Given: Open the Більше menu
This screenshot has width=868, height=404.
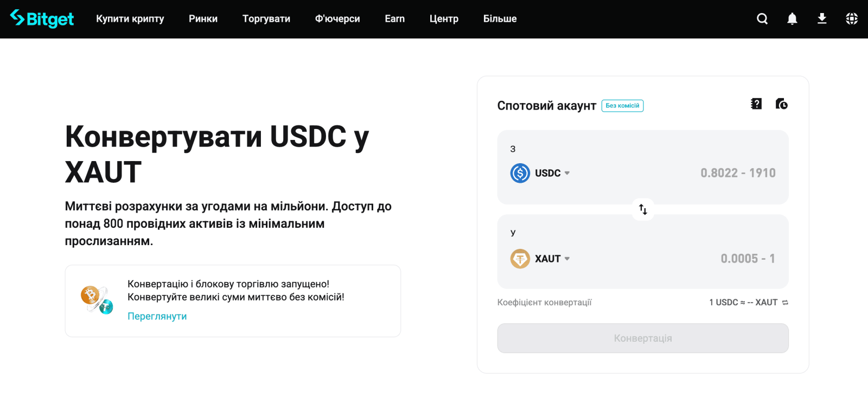Looking at the screenshot, I should 500,19.
